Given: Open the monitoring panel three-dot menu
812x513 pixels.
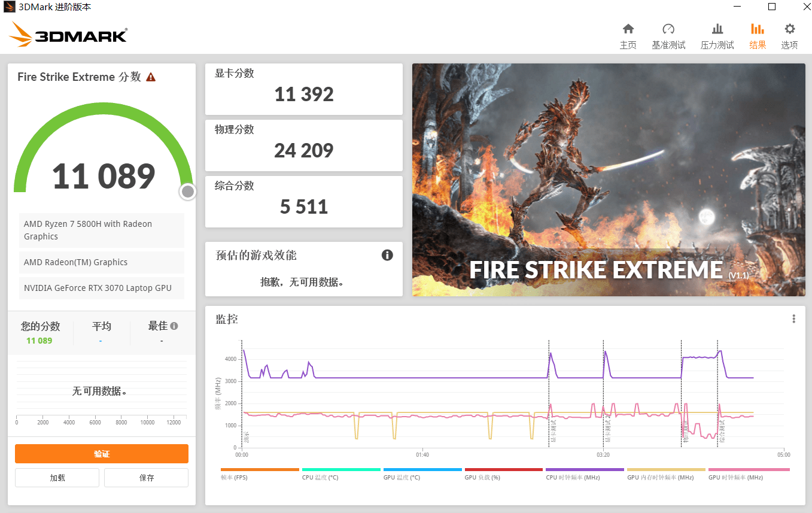Looking at the screenshot, I should (793, 319).
